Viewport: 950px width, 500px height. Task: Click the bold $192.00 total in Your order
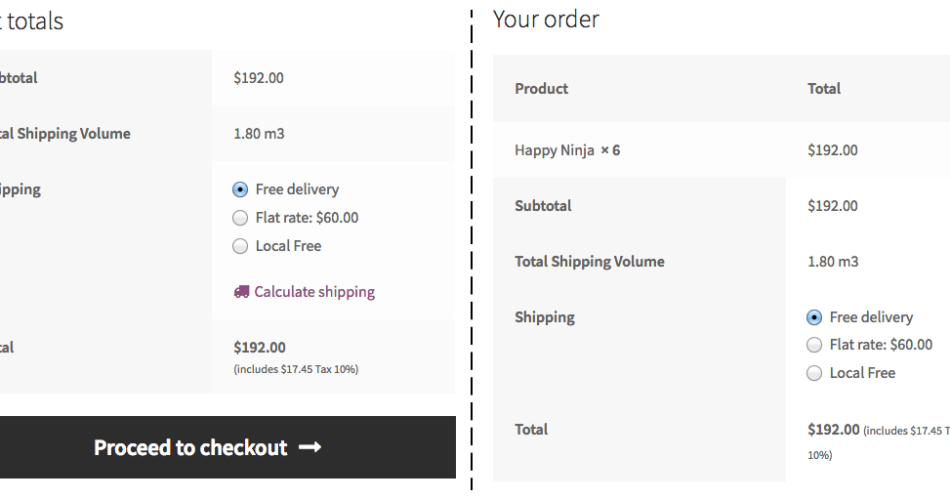click(833, 430)
